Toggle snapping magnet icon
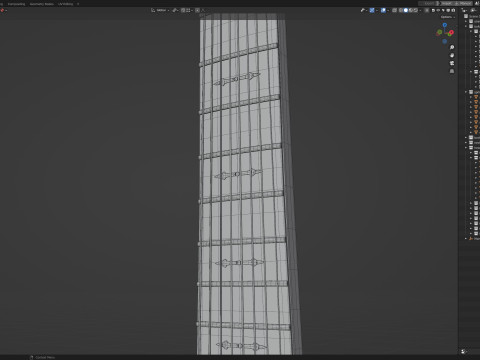This screenshot has height=360, width=480. point(183,10)
